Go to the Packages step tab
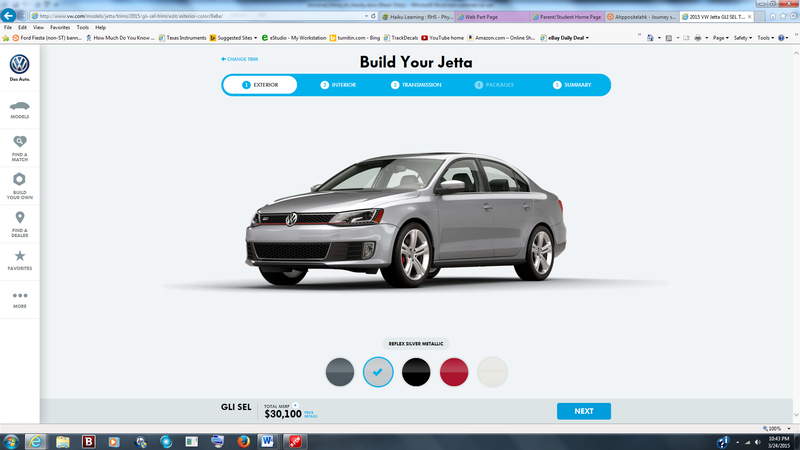Screen dimensions: 800x450 494,85
